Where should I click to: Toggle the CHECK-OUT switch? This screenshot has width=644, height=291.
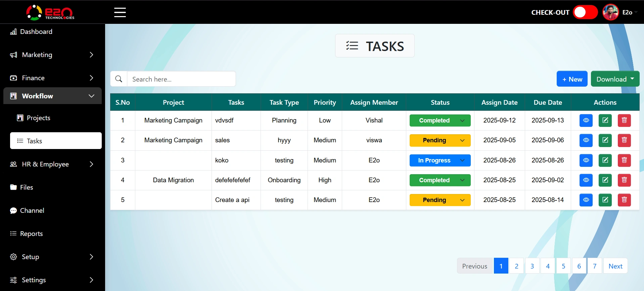point(585,12)
